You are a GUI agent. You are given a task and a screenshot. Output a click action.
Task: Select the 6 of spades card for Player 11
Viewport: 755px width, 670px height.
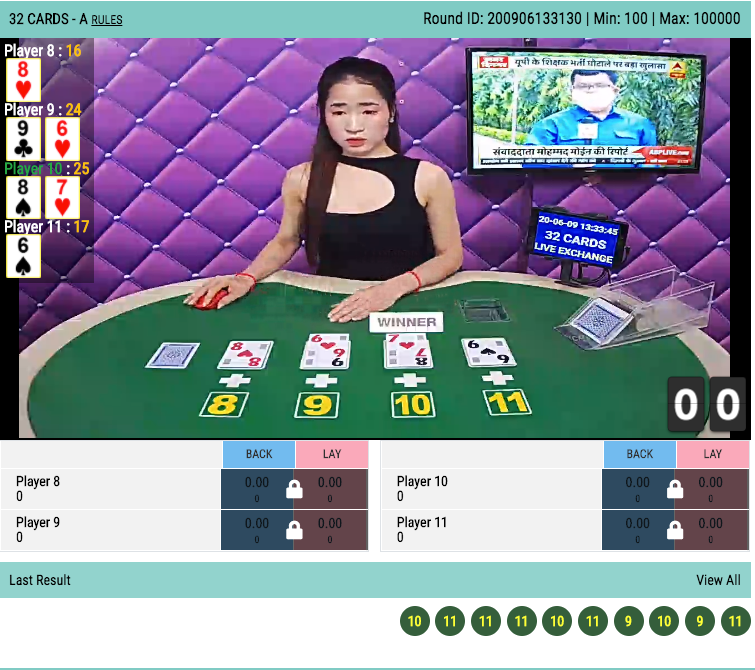23,256
